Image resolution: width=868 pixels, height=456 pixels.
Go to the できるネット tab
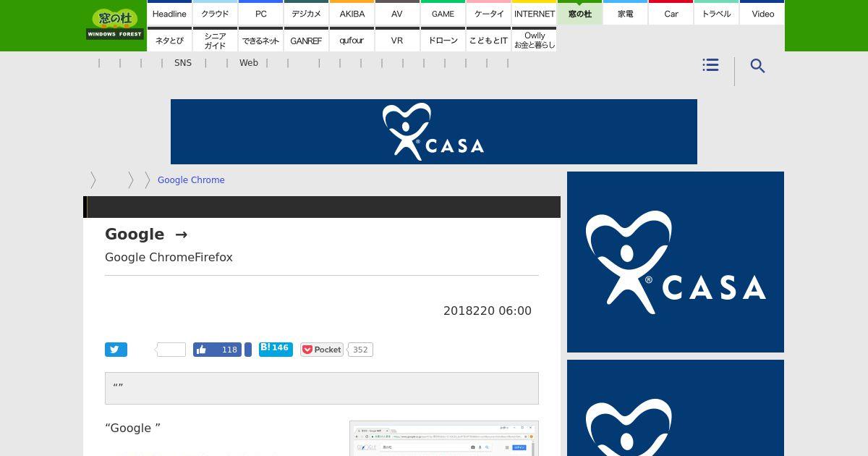tap(260, 40)
